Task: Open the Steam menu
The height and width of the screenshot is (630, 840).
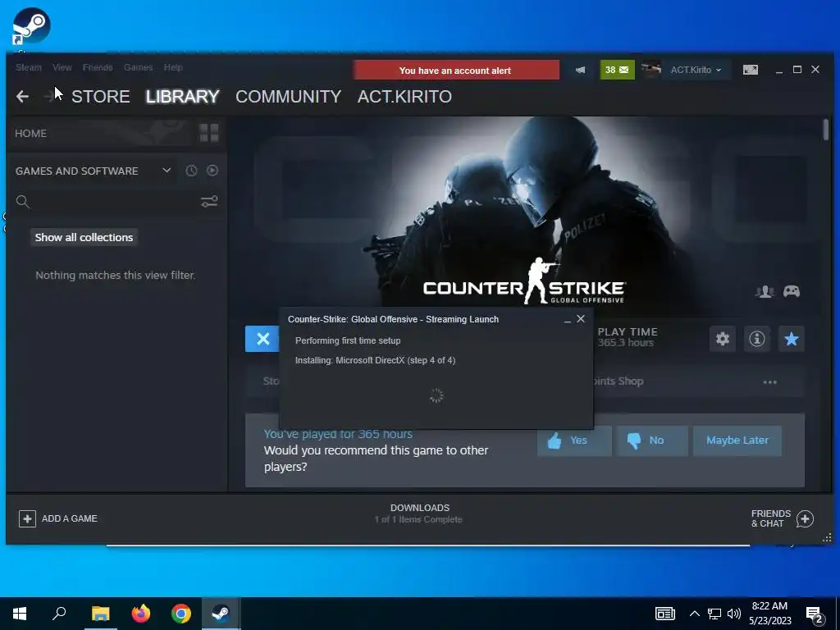Action: click(29, 67)
